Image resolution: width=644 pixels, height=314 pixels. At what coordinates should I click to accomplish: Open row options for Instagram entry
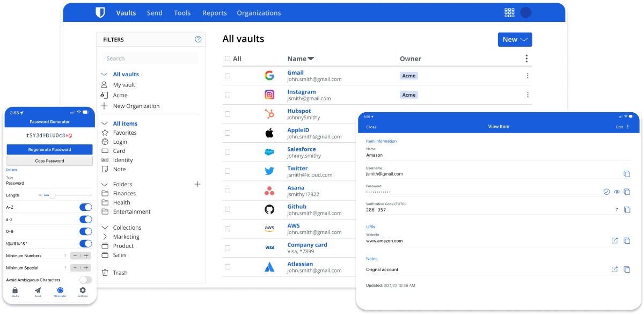(528, 95)
